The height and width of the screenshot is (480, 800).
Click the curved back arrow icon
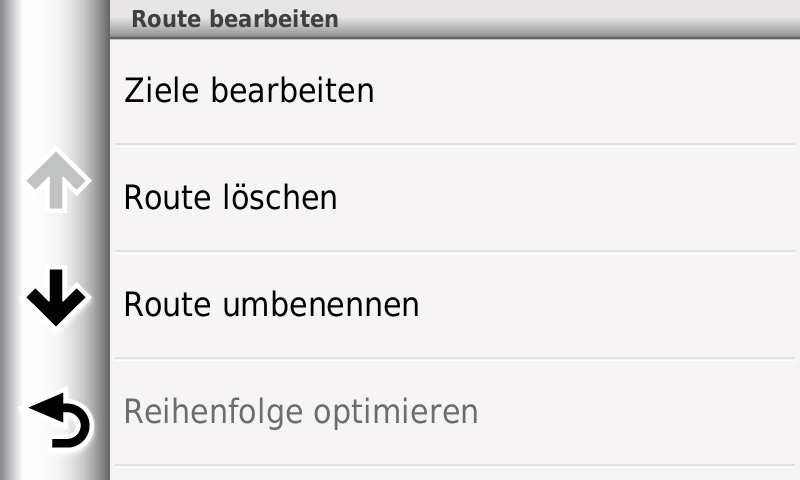coord(58,419)
